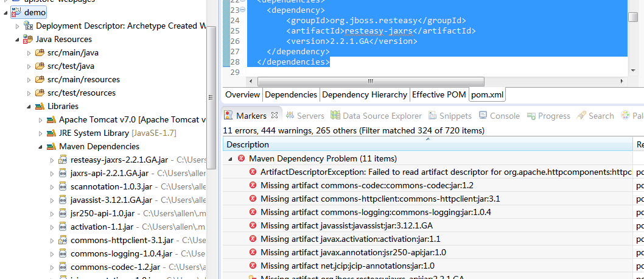
Task: Click the JRE System Library icon
Action: pos(51,133)
